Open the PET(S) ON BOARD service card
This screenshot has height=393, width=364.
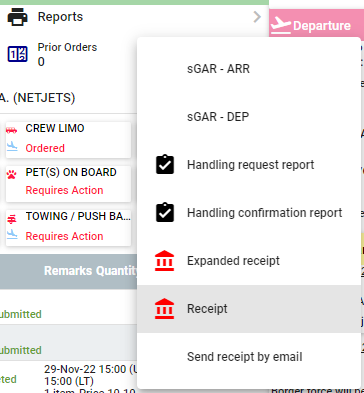pos(68,184)
